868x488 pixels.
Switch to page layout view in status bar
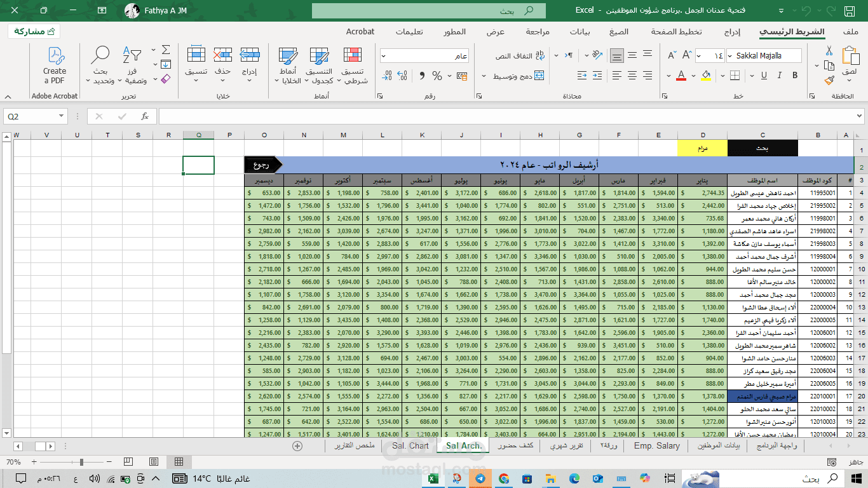154,462
